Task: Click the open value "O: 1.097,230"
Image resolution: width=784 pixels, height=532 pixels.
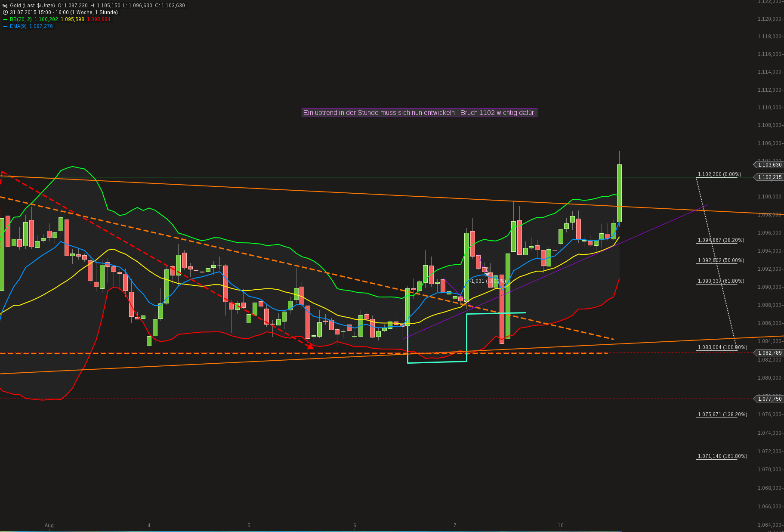Action: click(73, 6)
